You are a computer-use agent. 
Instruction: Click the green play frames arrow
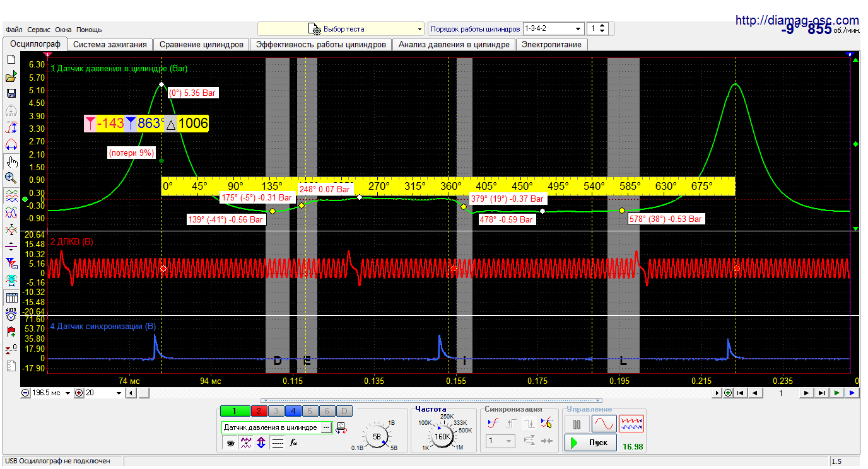(836, 393)
